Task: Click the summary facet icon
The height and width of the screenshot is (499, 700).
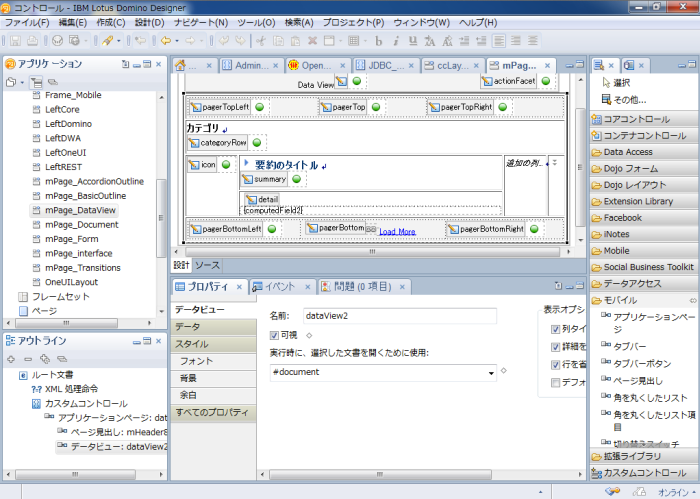Action: 247,179
